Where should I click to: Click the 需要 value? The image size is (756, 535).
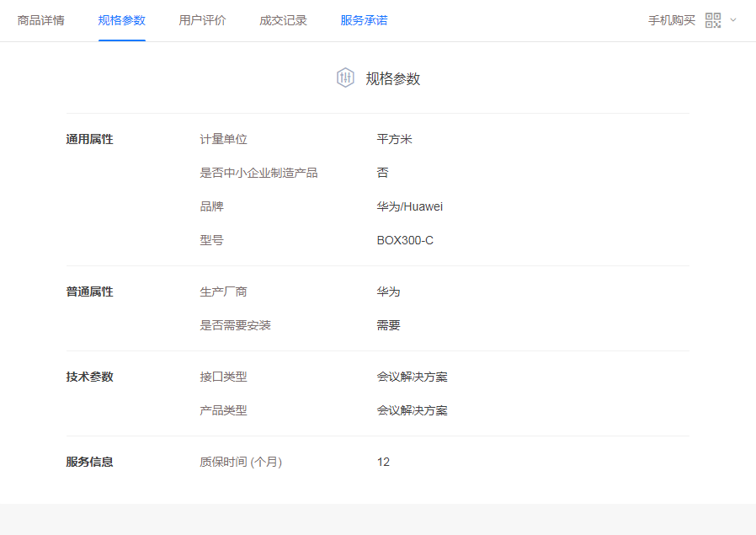pos(388,325)
